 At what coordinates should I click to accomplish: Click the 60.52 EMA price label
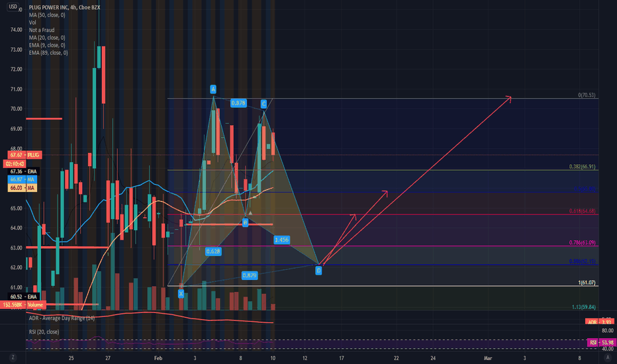point(23,296)
